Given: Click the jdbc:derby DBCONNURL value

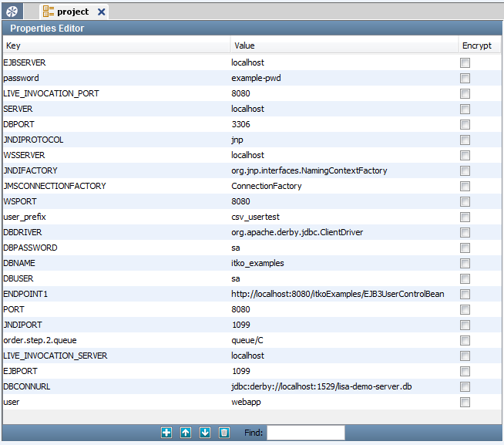Looking at the screenshot, I should click(x=344, y=386).
